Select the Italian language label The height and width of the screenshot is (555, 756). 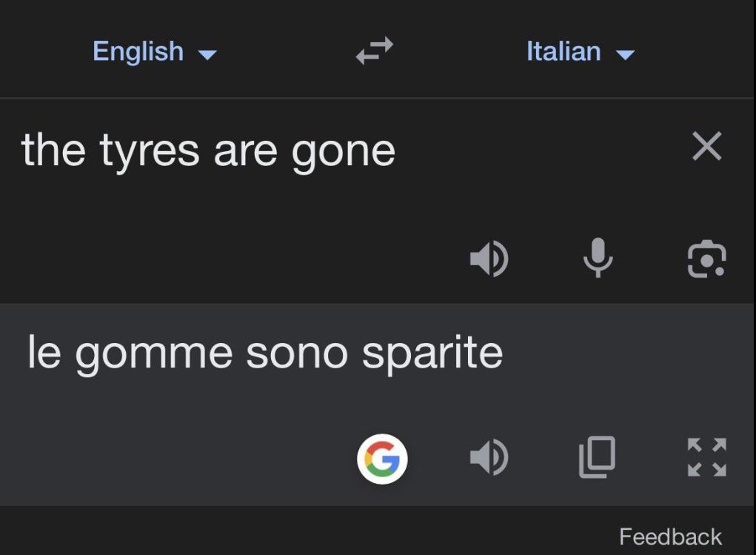click(x=563, y=50)
